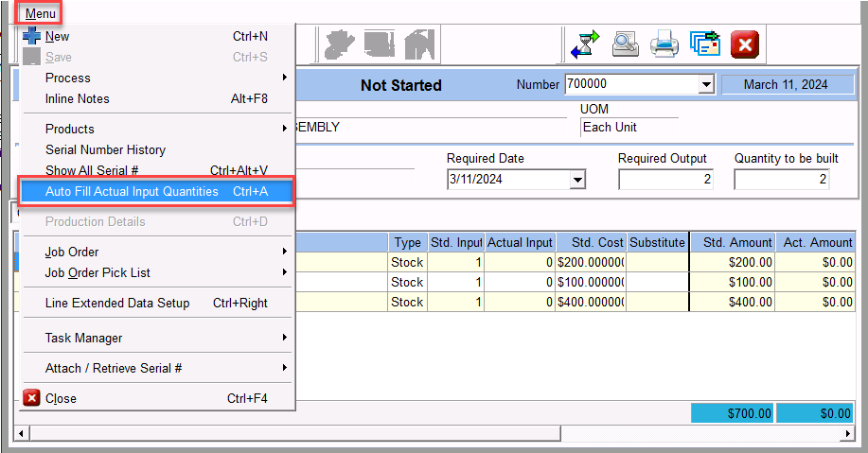Click the Required Output input field
Image resolution: width=868 pixels, height=453 pixels.
tap(666, 180)
